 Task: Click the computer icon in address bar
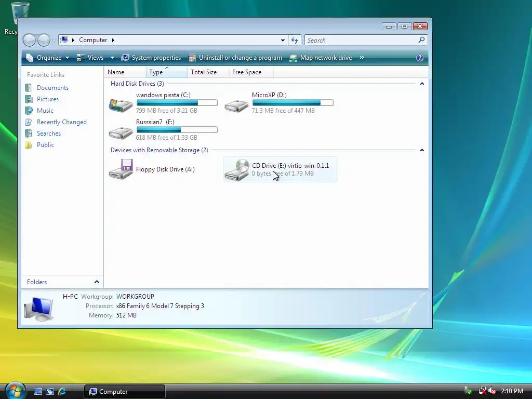point(64,40)
